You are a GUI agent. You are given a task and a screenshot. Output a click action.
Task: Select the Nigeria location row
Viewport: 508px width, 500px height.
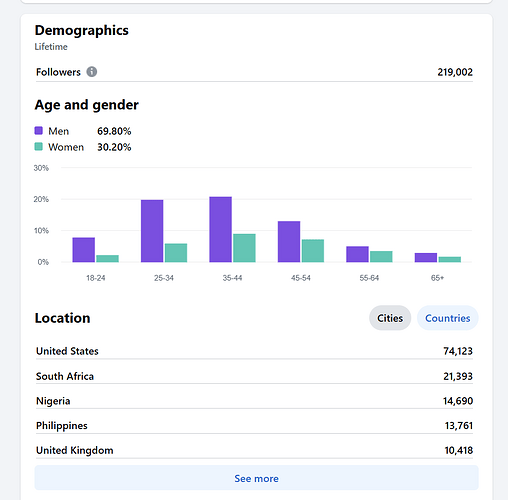click(254, 401)
